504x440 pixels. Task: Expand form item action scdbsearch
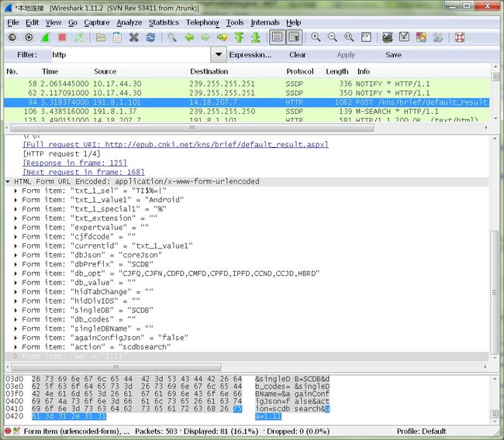(16, 347)
